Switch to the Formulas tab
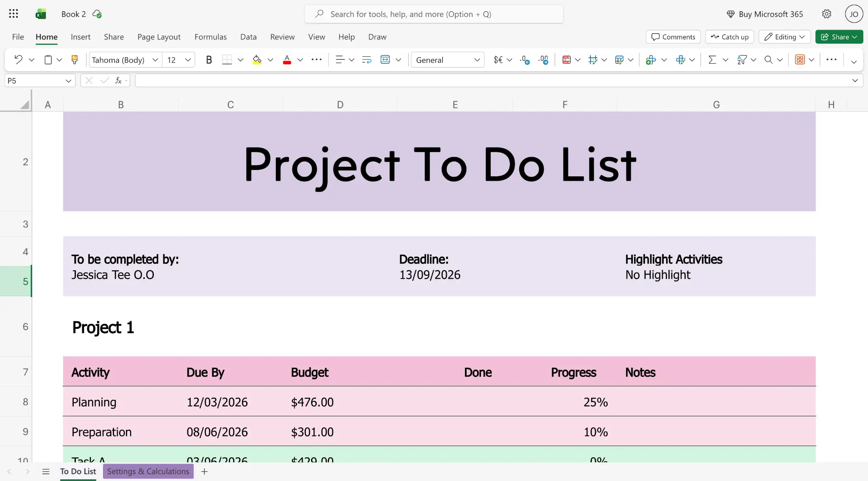868x481 pixels. [211, 37]
